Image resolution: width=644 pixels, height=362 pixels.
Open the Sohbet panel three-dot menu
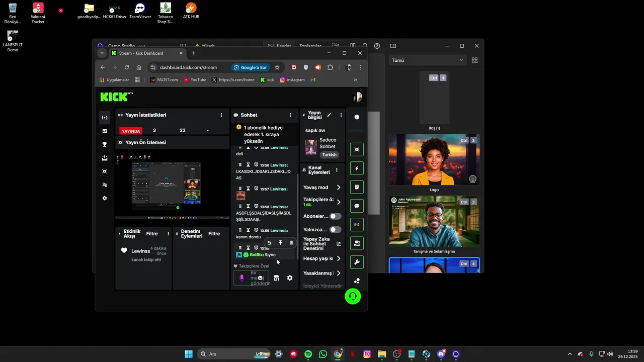click(290, 115)
